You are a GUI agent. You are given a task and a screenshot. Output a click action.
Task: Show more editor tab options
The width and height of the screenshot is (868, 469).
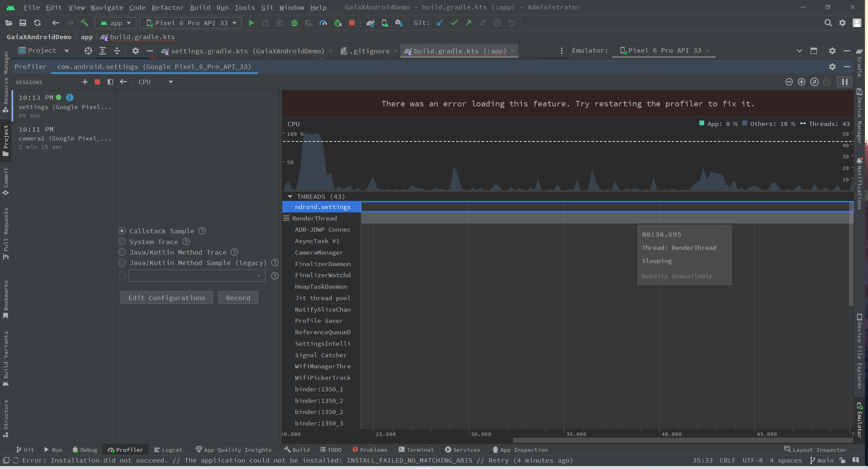tap(561, 51)
